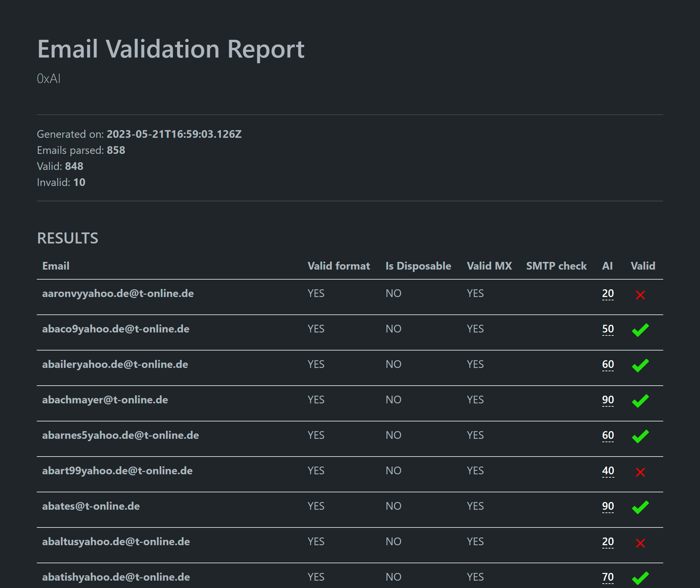Screen dimensions: 700x588
Task: Click the Email Validation Report heading
Action: click(171, 49)
